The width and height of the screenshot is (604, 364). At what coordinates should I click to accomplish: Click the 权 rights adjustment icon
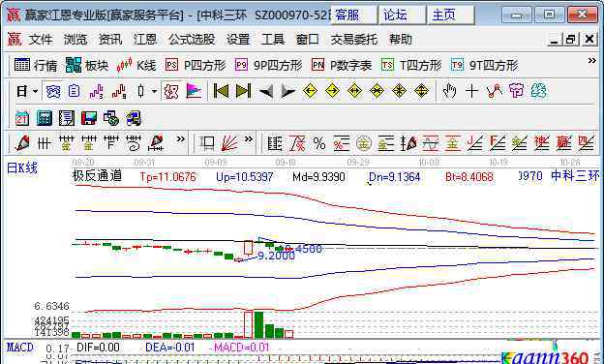171,91
